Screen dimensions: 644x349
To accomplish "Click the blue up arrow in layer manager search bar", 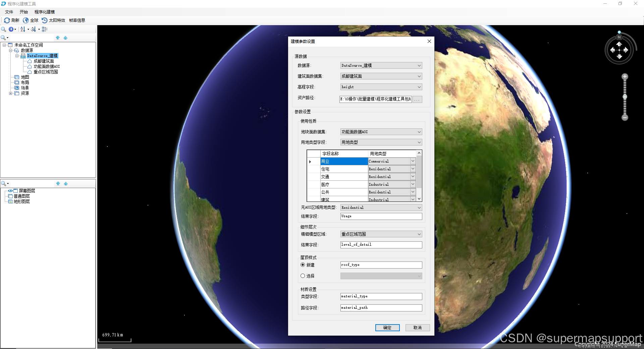I will [x=66, y=184].
